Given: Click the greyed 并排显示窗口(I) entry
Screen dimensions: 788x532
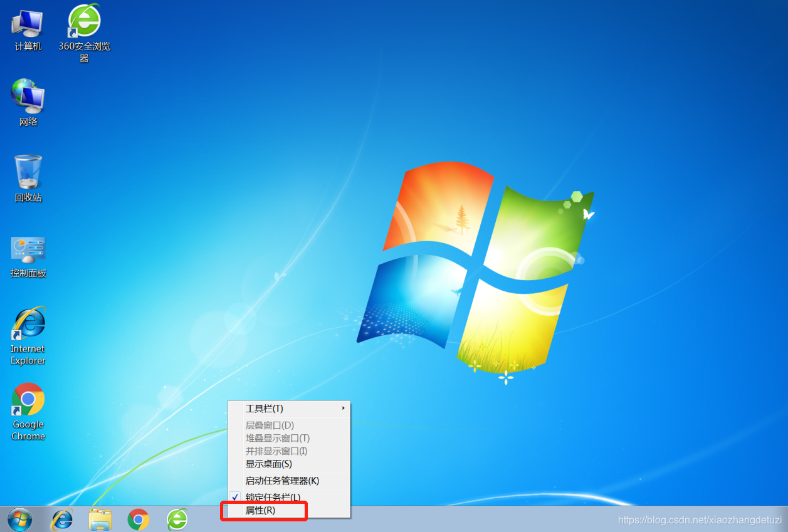Looking at the screenshot, I should (x=288, y=451).
